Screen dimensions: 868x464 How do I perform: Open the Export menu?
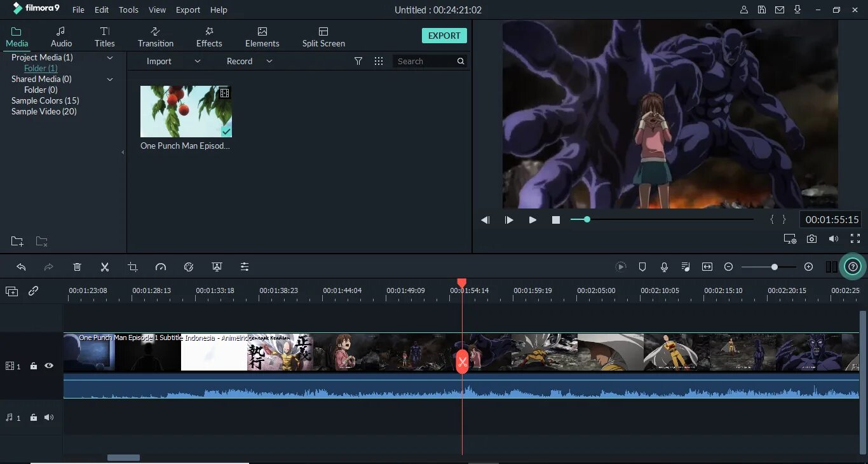pos(188,10)
